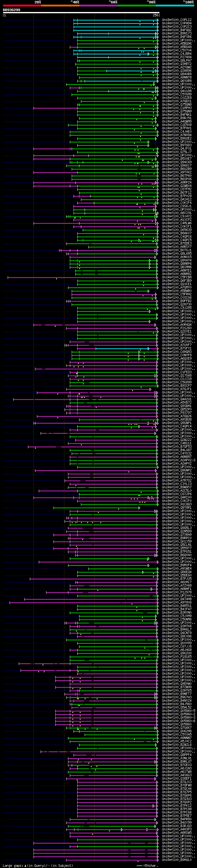Click the UniRef100_B7PG51 label
Viewport: 197px width, 868px height.
[x=177, y=551]
